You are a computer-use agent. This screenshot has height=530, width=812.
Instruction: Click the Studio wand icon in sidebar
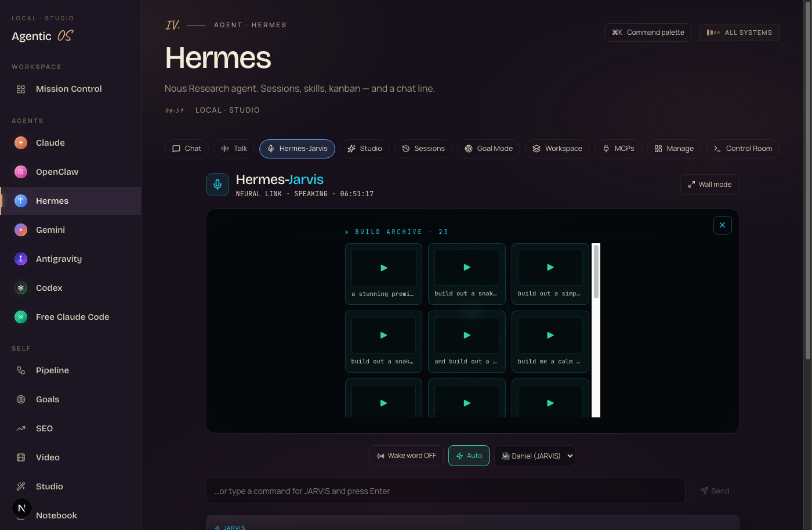tap(21, 486)
